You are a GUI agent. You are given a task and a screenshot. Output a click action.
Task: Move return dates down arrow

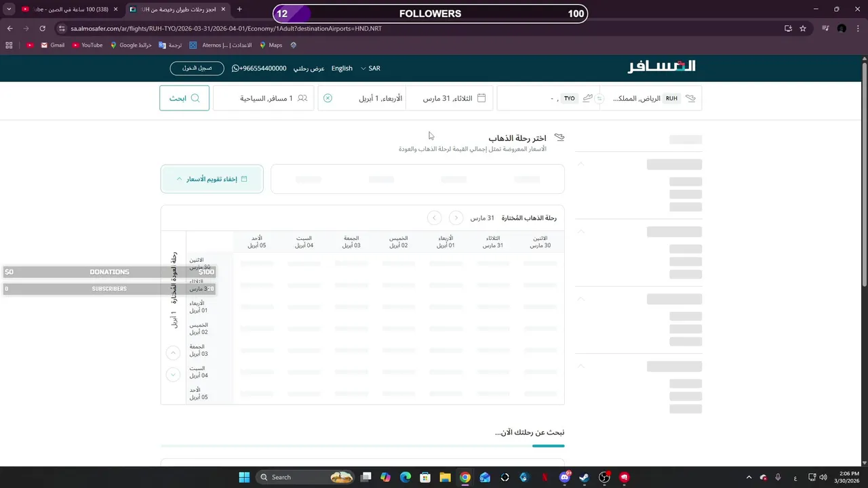tap(173, 374)
